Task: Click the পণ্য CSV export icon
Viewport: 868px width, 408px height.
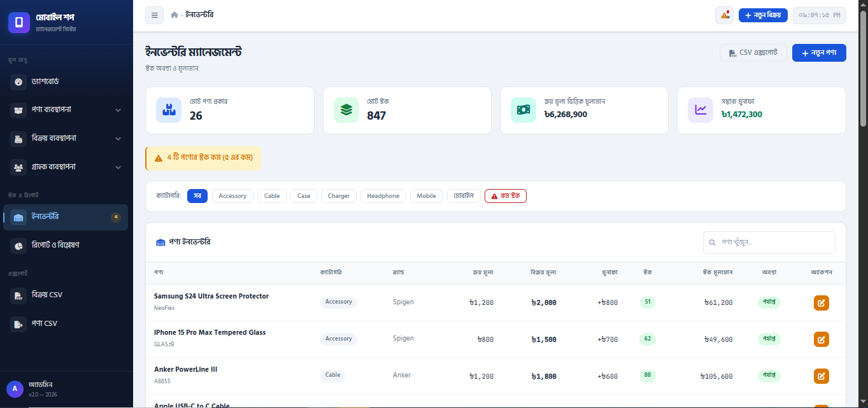Action: point(18,323)
